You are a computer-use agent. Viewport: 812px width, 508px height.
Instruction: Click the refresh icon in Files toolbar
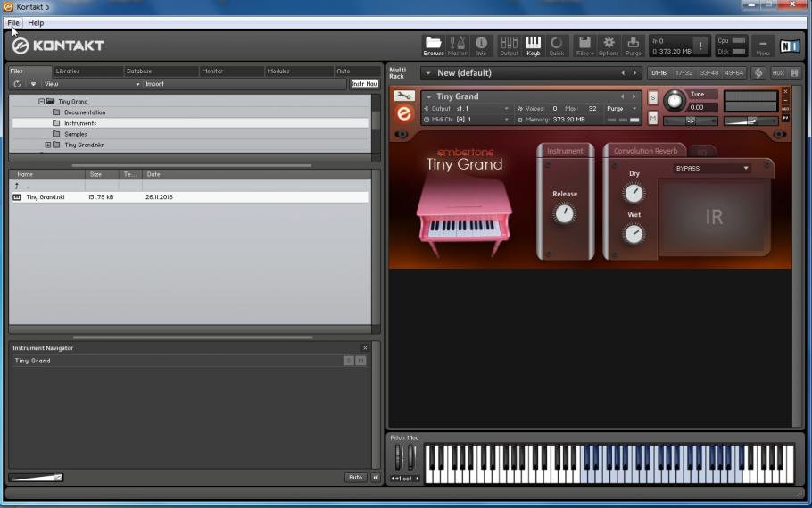coord(17,84)
